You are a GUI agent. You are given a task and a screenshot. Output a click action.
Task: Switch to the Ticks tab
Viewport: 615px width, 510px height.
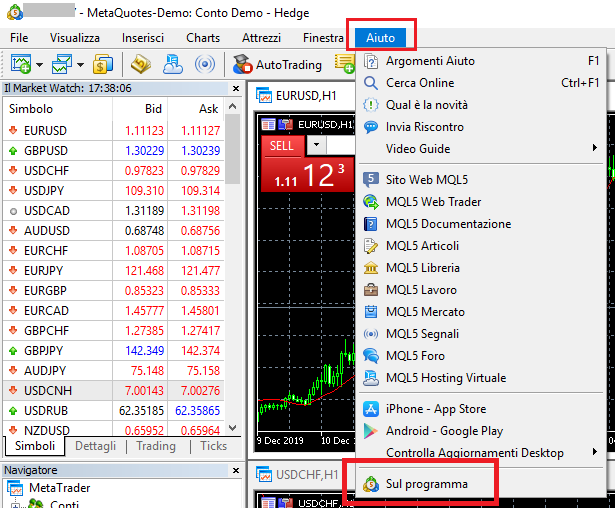(x=213, y=446)
